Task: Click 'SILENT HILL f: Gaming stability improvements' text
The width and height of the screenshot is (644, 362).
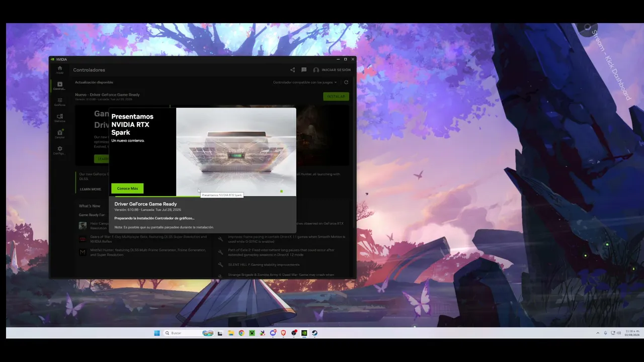Action: (264, 264)
